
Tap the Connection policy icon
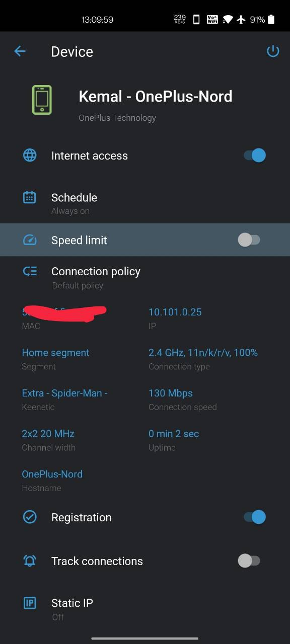(30, 272)
